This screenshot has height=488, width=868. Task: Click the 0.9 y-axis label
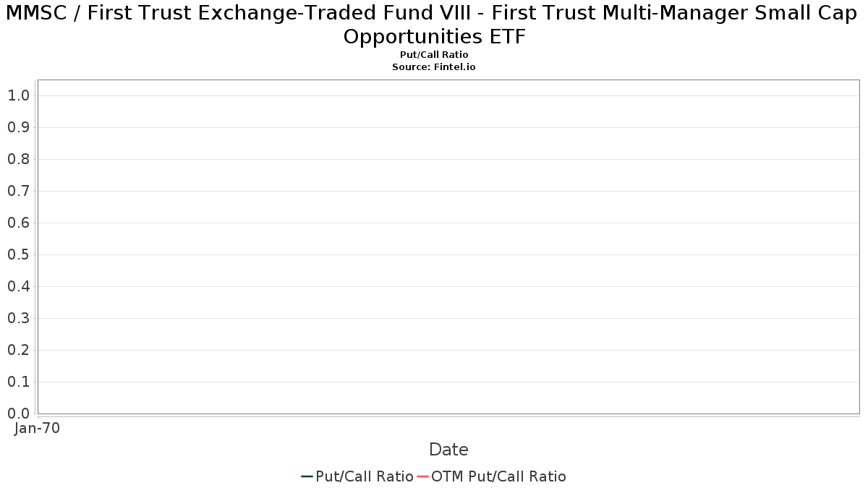point(18,127)
